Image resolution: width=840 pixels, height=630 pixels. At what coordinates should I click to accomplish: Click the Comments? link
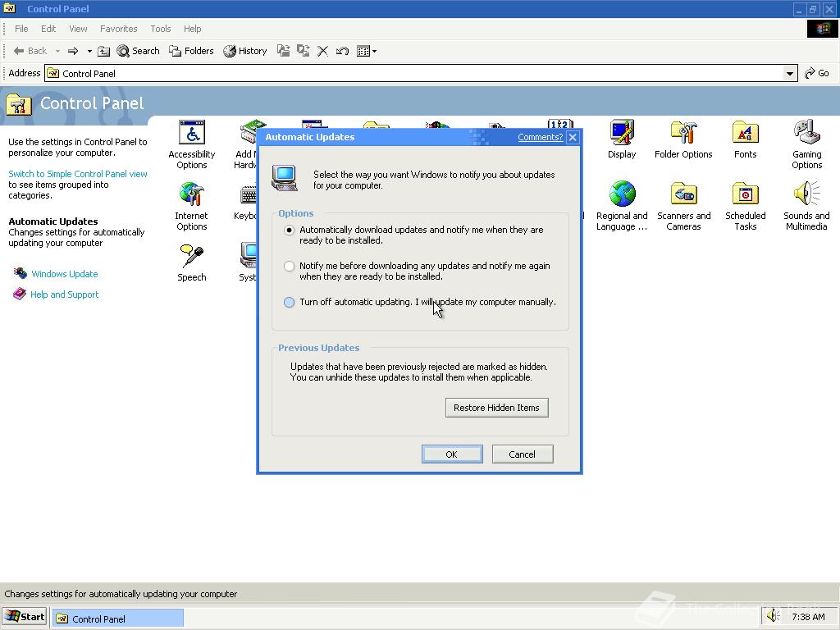coord(540,137)
